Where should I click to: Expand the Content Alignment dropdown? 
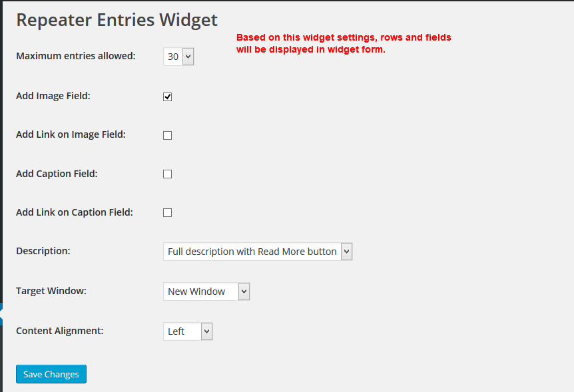pyautogui.click(x=187, y=331)
